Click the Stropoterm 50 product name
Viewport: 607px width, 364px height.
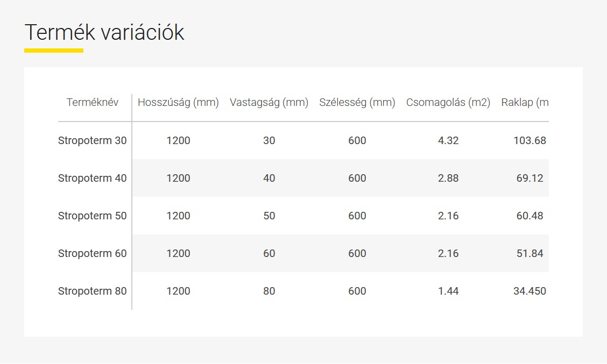coord(93,216)
